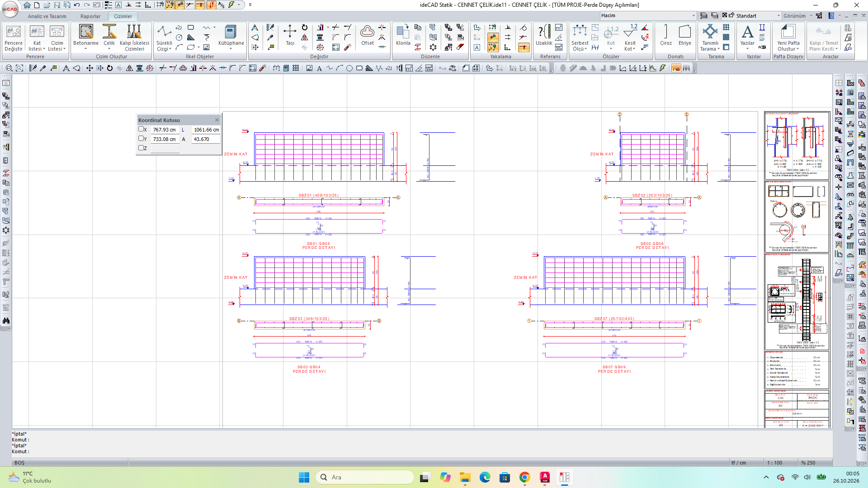
Task: Click the Uzaklık distance tool
Action: [x=544, y=35]
